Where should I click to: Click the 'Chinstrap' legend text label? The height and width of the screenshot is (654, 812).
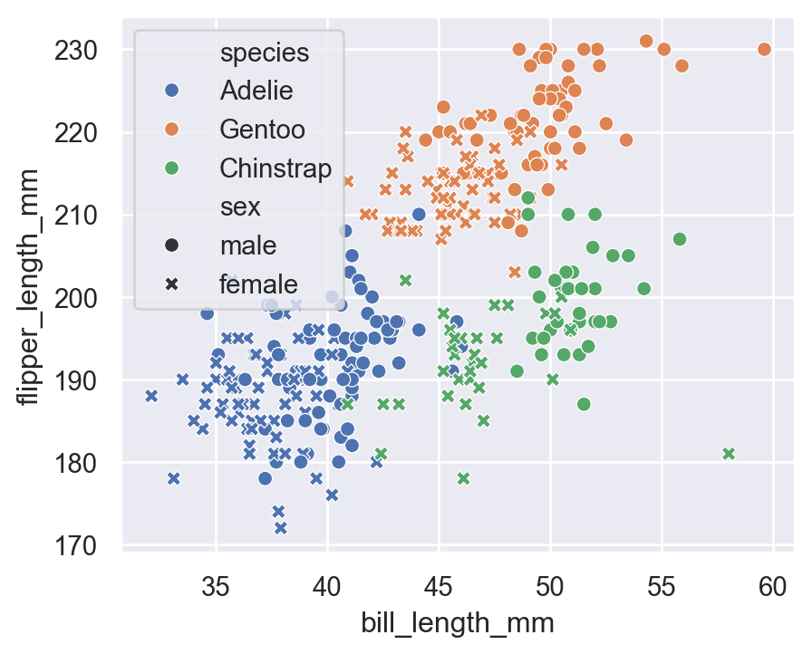[275, 168]
